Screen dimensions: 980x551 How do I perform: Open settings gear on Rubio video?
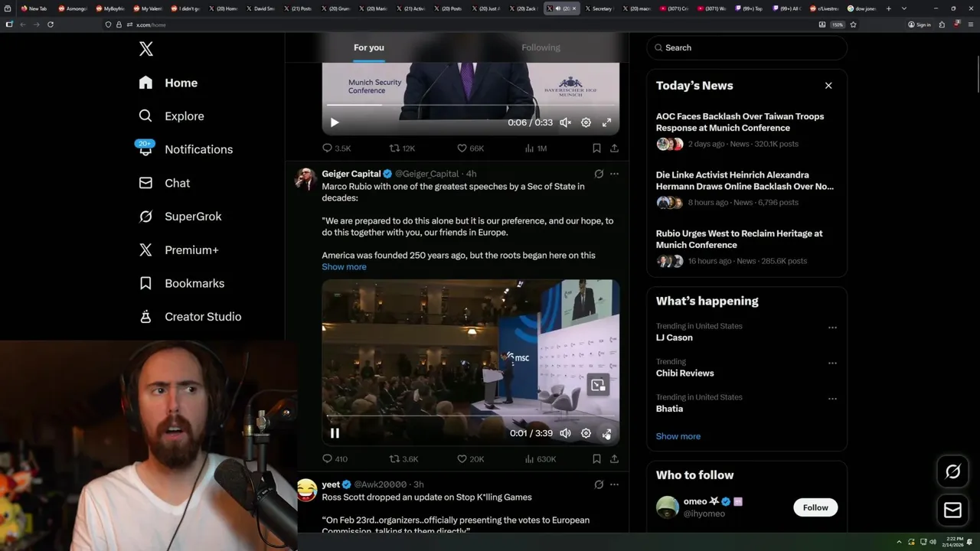pos(586,433)
